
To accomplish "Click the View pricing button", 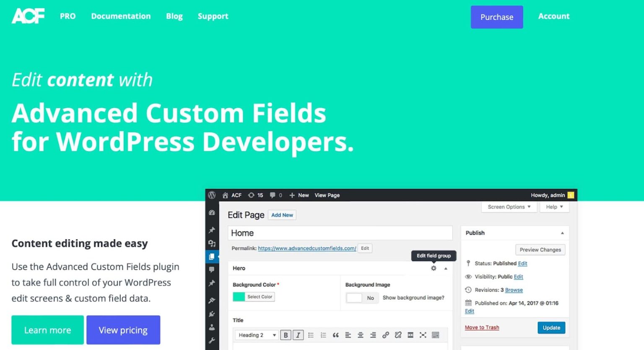I will click(123, 330).
